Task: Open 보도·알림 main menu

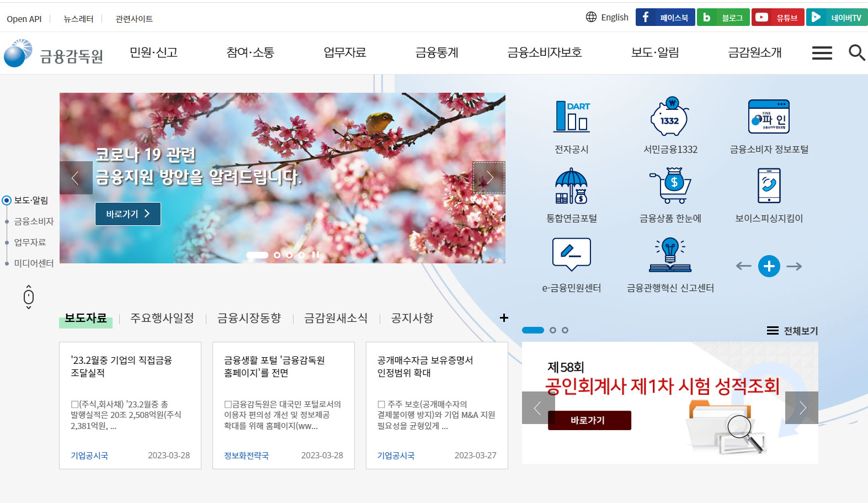Action: point(655,52)
